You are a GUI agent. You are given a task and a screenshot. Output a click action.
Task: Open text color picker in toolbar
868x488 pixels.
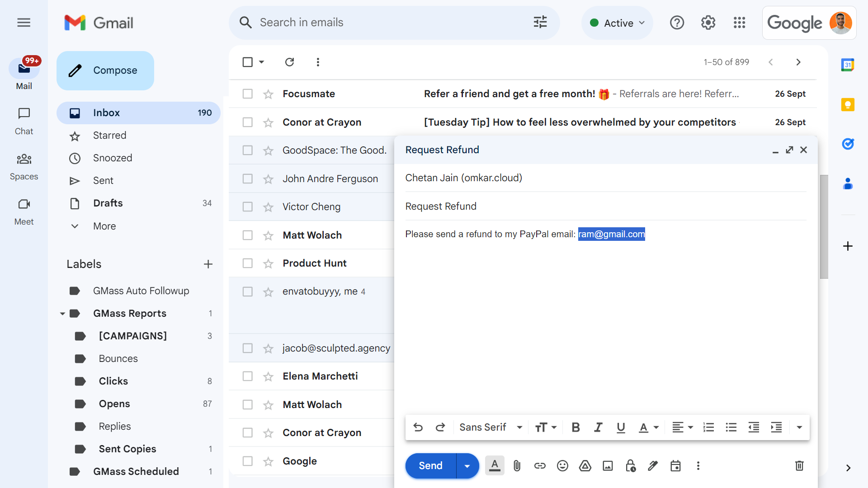point(648,427)
